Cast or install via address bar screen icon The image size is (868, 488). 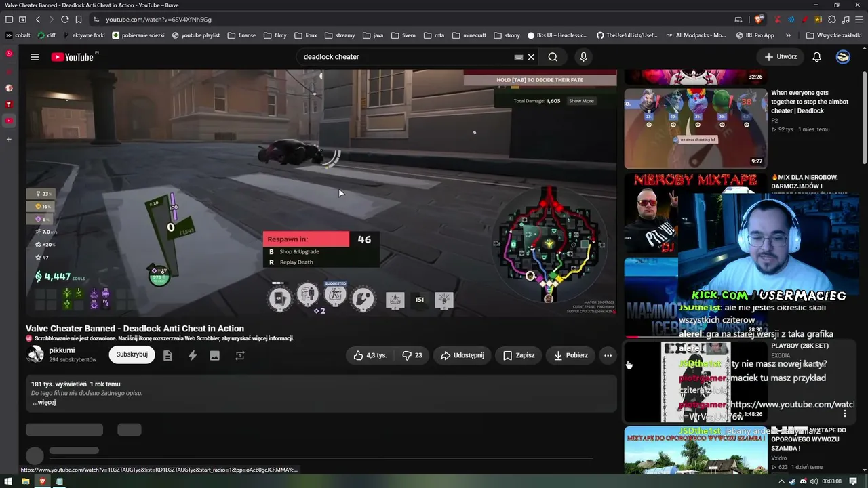[738, 20]
